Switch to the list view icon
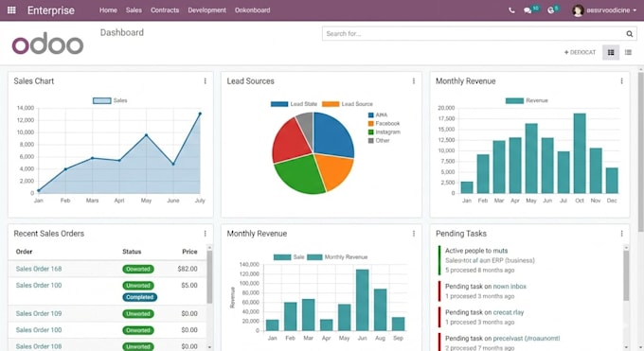The height and width of the screenshot is (351, 644). pyautogui.click(x=628, y=52)
